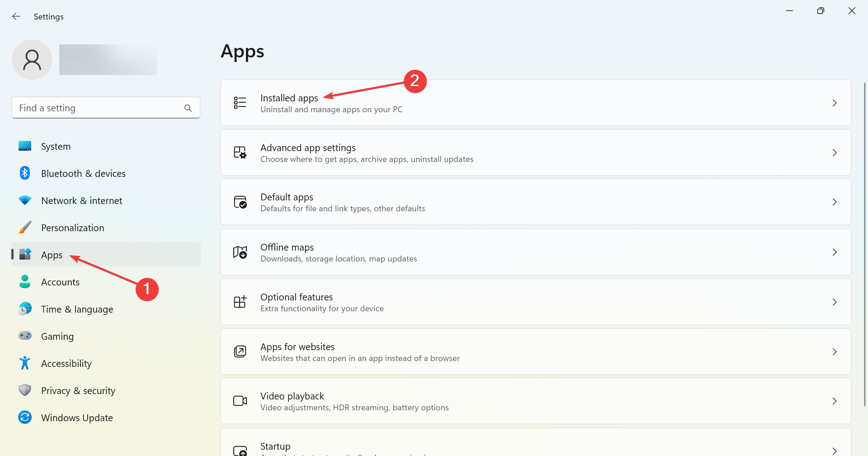Click the Gaming controller icon
868x456 pixels.
[x=25, y=336]
